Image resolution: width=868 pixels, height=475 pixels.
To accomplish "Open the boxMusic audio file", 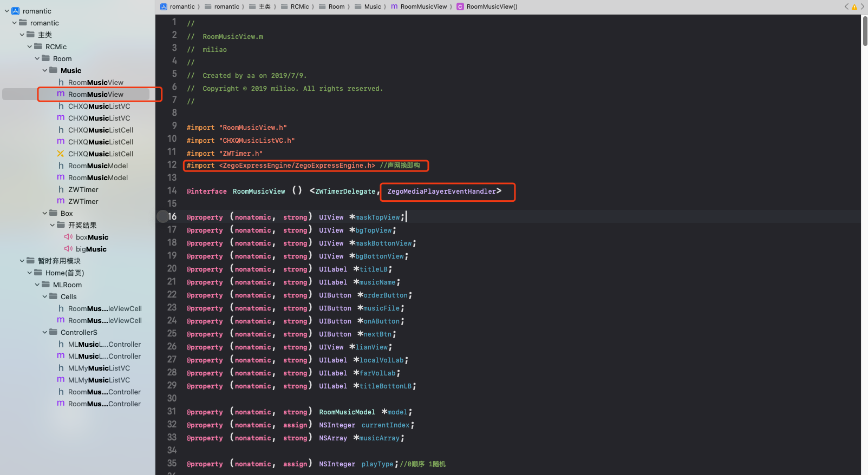I will point(92,237).
